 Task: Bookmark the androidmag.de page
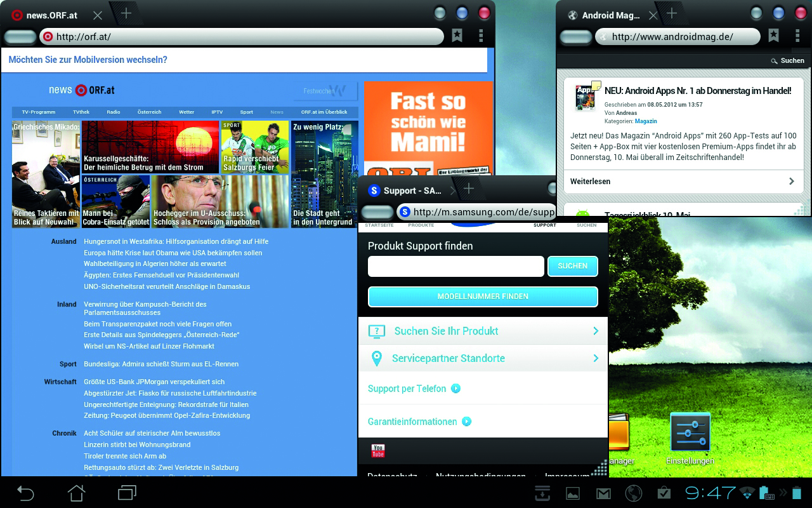click(773, 36)
